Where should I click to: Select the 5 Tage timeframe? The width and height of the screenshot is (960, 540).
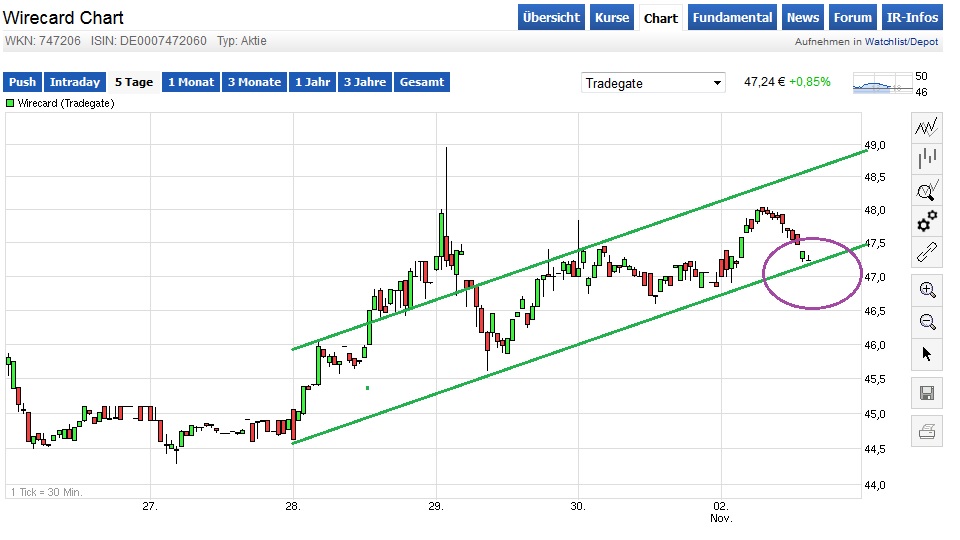pyautogui.click(x=134, y=82)
